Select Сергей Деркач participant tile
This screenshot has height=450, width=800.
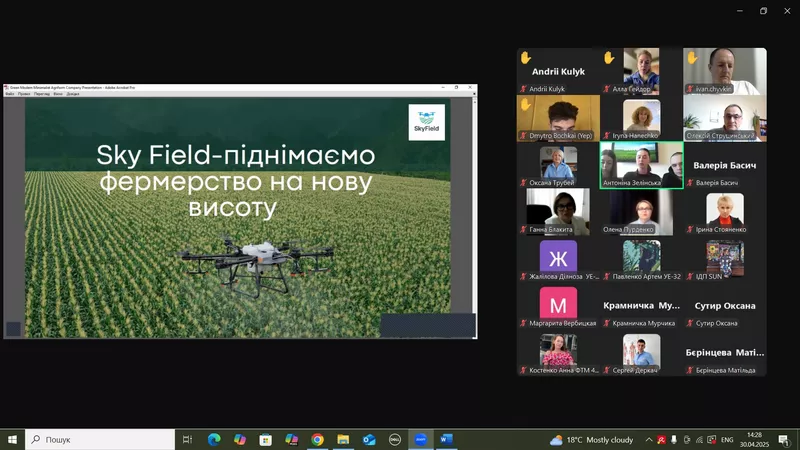(641, 353)
